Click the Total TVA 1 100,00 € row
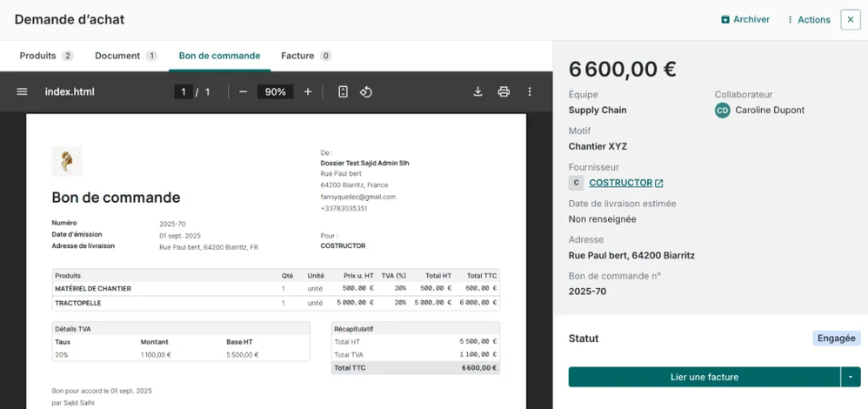The height and width of the screenshot is (409, 868). coord(415,355)
